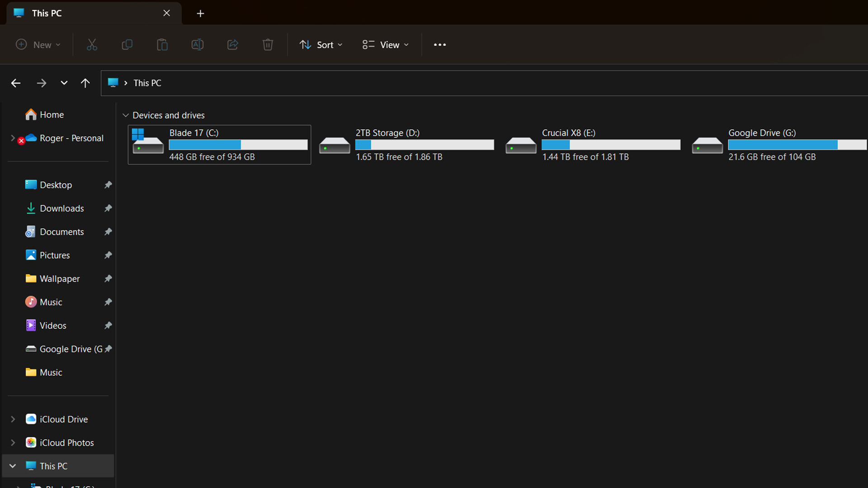Select iCloud Drive in sidebar
Screen dimensions: 868x488
[x=63, y=419]
